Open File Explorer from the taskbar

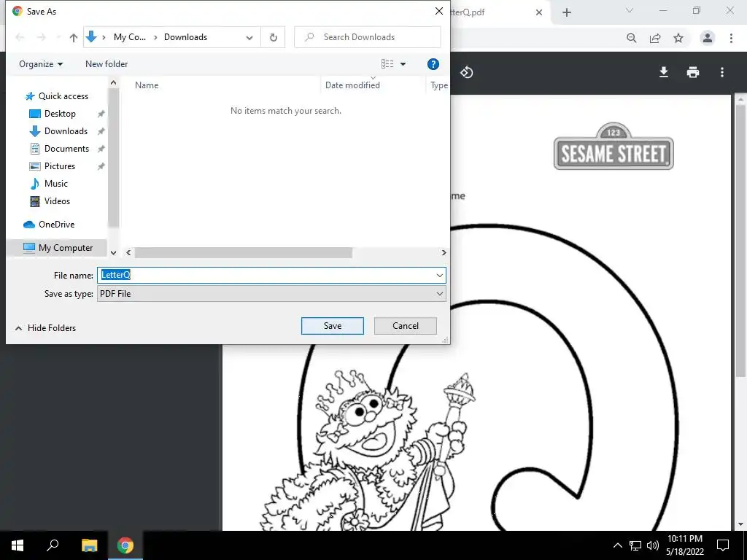tap(89, 545)
